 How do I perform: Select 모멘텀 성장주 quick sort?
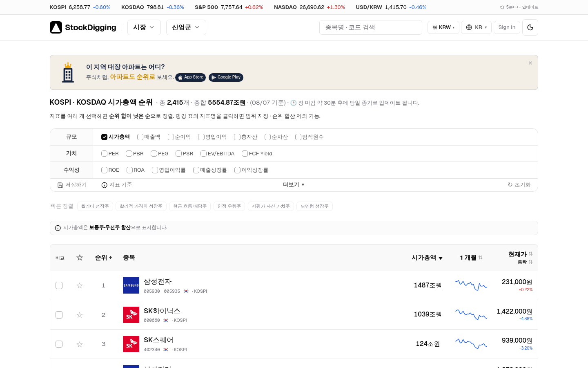tap(314, 206)
